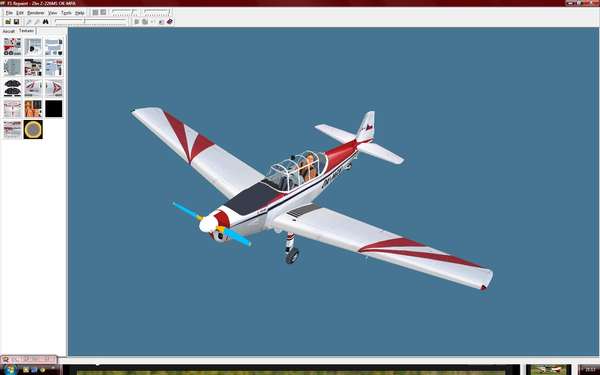Screen dimensions: 600x375
Task: Select the black gauge cluster texture thumbnail
Action: (13, 88)
